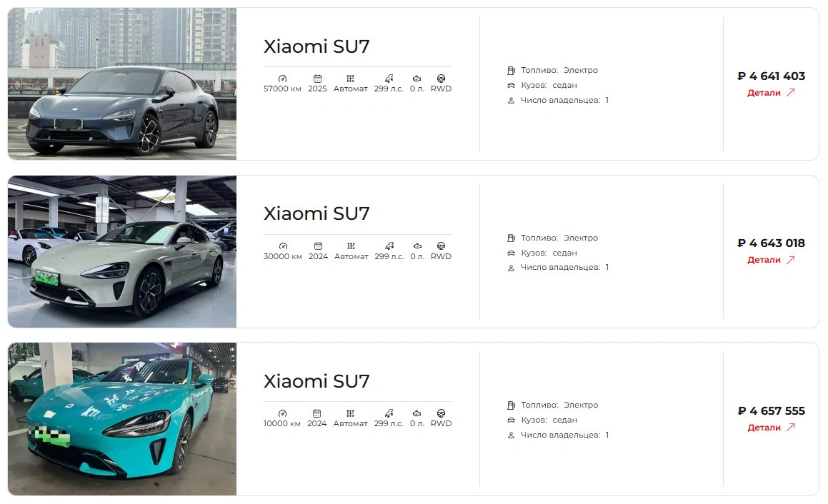The width and height of the screenshot is (828, 504).
Task: Click owner icon in the 30000 км listing
Action: point(511,268)
